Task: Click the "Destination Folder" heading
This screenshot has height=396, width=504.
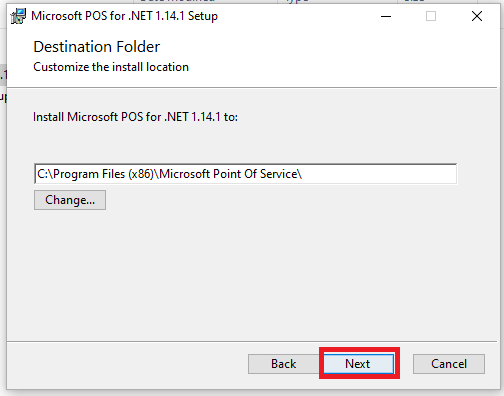Action: tap(97, 47)
